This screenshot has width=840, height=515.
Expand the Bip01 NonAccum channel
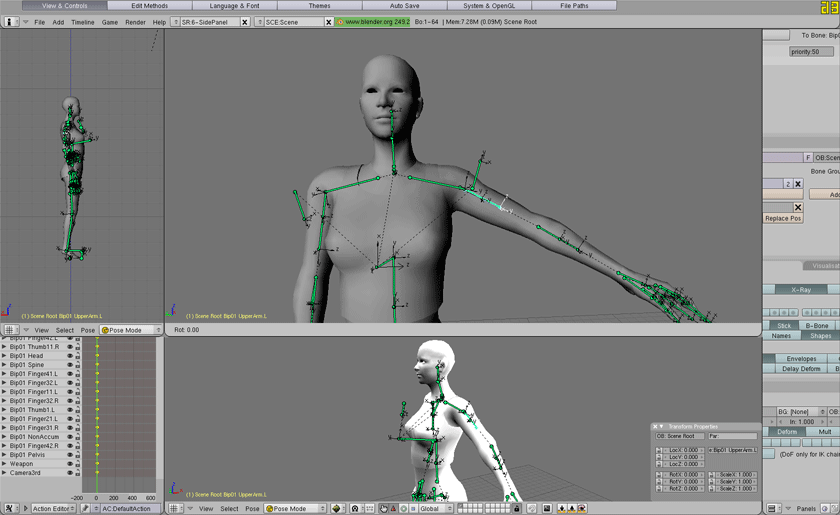[4, 437]
